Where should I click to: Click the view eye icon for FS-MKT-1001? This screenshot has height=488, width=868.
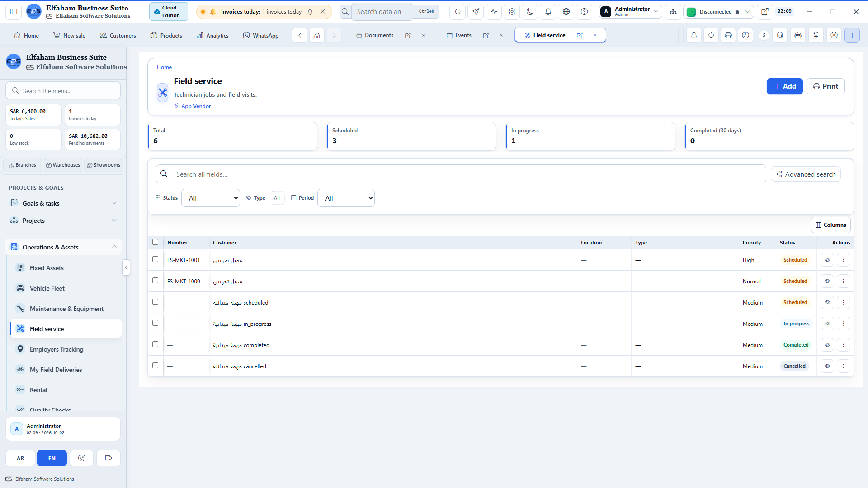tap(827, 260)
